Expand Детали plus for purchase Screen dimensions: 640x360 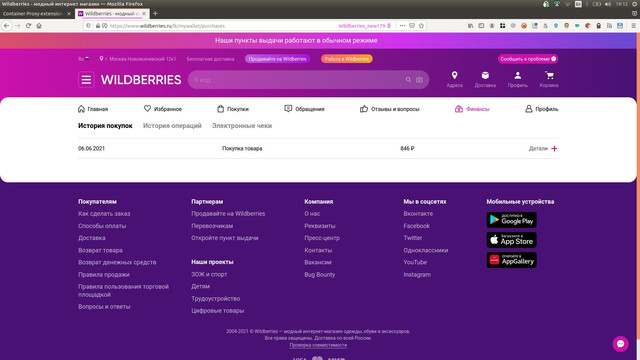554,149
